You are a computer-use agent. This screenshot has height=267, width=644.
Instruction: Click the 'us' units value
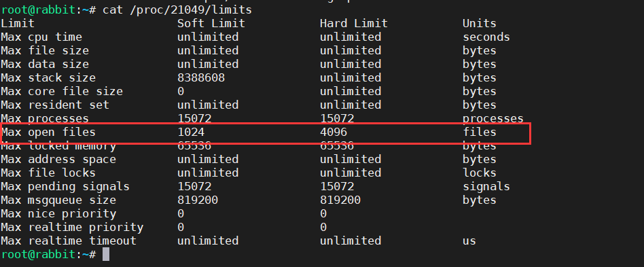point(469,241)
